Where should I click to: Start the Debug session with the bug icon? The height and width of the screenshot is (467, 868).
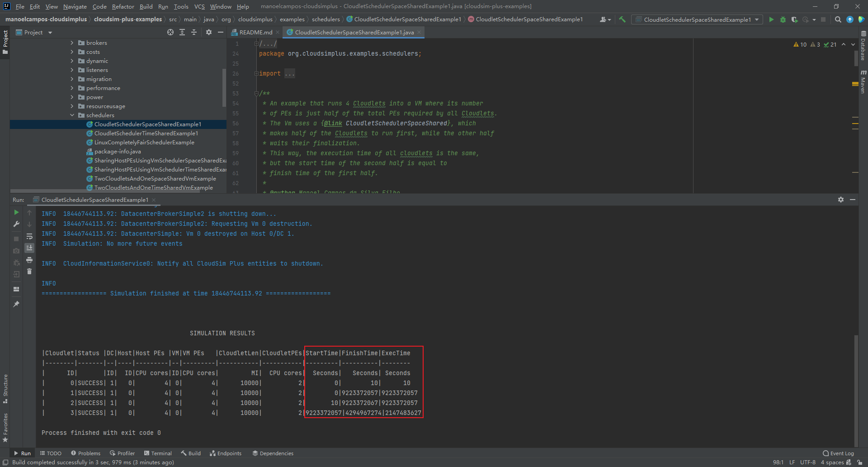(x=783, y=19)
